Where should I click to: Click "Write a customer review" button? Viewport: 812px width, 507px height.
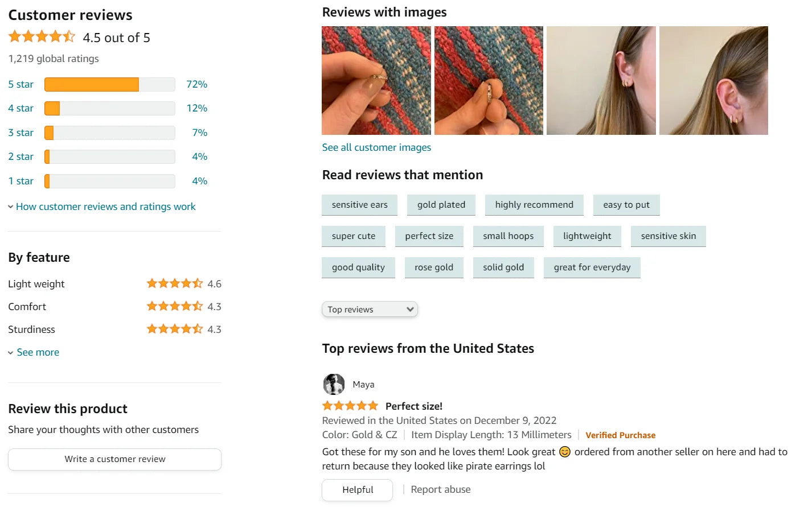(114, 459)
